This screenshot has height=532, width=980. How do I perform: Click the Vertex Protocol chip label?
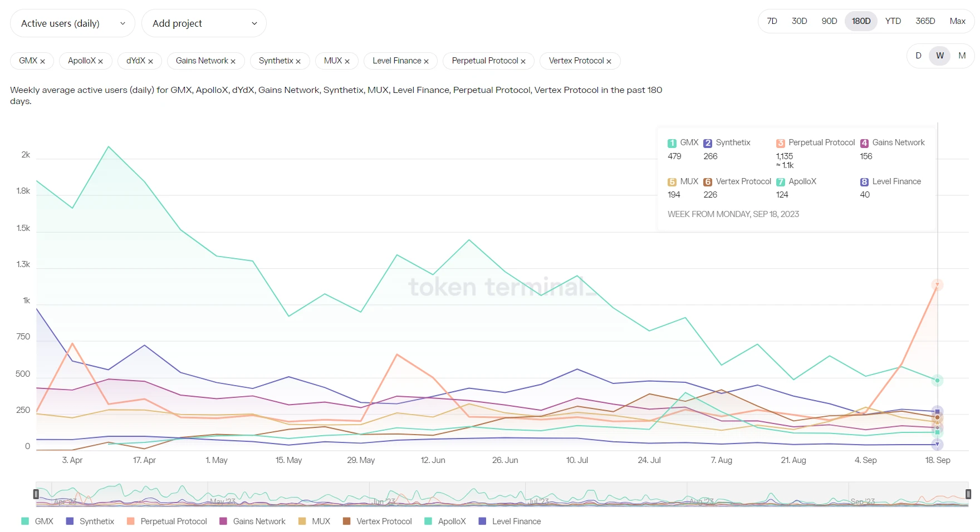tap(576, 61)
